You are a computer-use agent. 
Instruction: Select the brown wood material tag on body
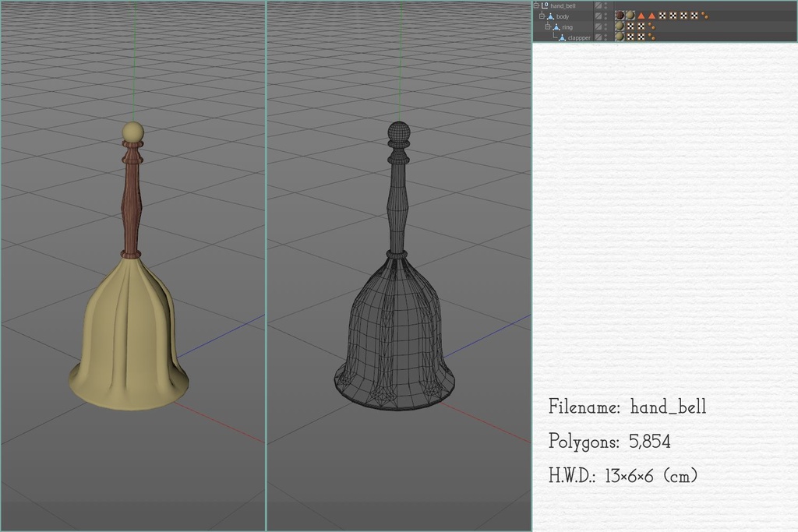tap(620, 16)
